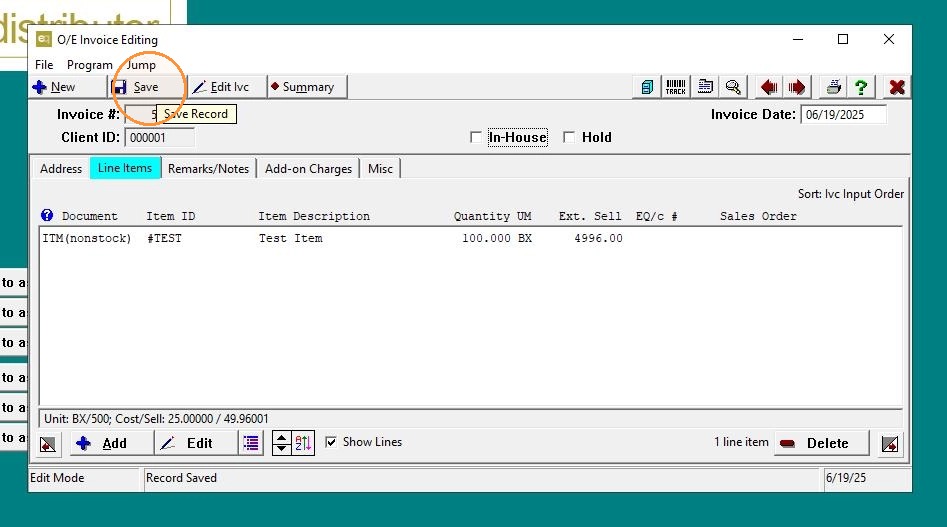Click the O/E Invoice Editing title bar icon
The width and height of the screenshot is (947, 527).
pyautogui.click(x=43, y=39)
